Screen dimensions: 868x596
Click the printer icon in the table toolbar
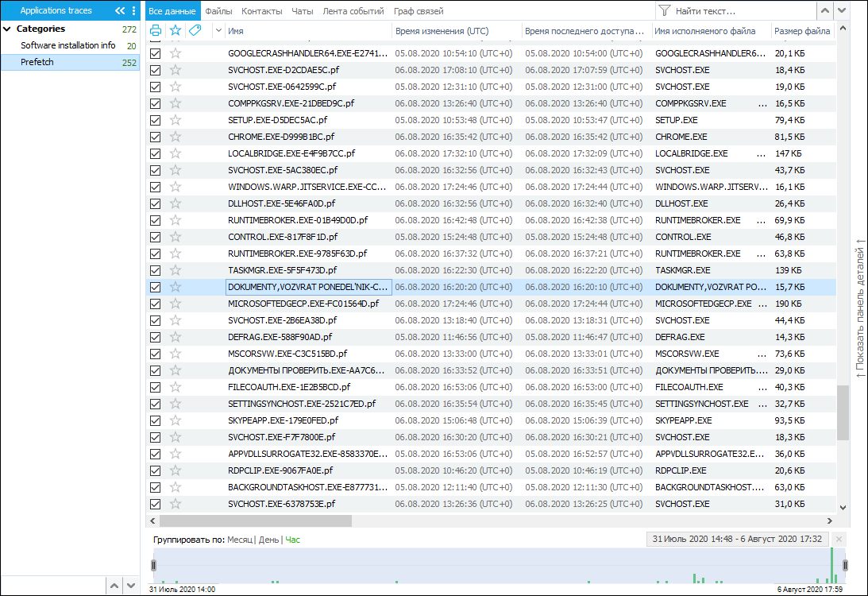click(156, 30)
